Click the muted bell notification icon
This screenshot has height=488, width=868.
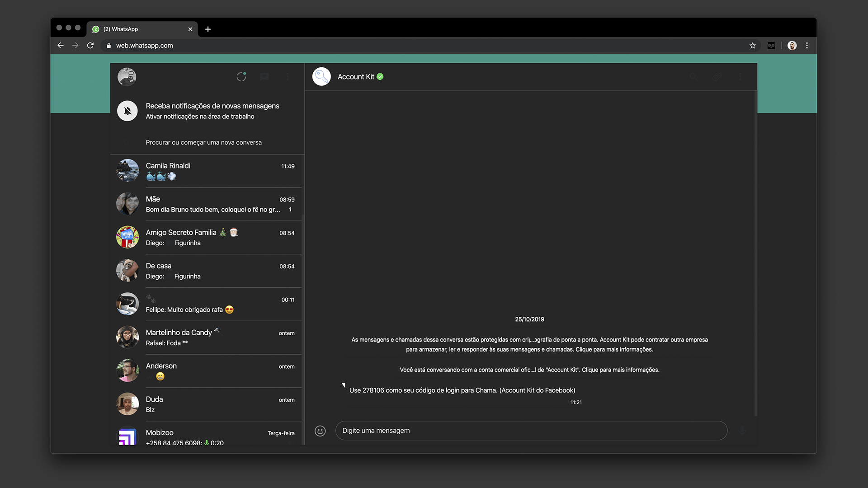coord(127,111)
